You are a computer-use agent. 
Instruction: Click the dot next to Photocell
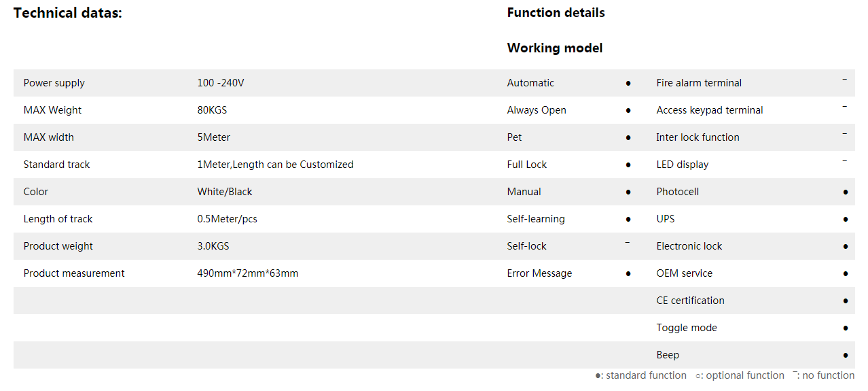[845, 192]
